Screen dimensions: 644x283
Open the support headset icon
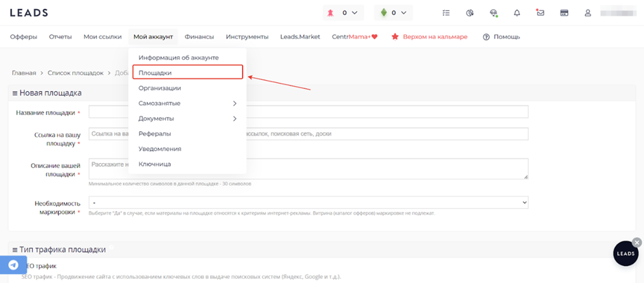494,13
